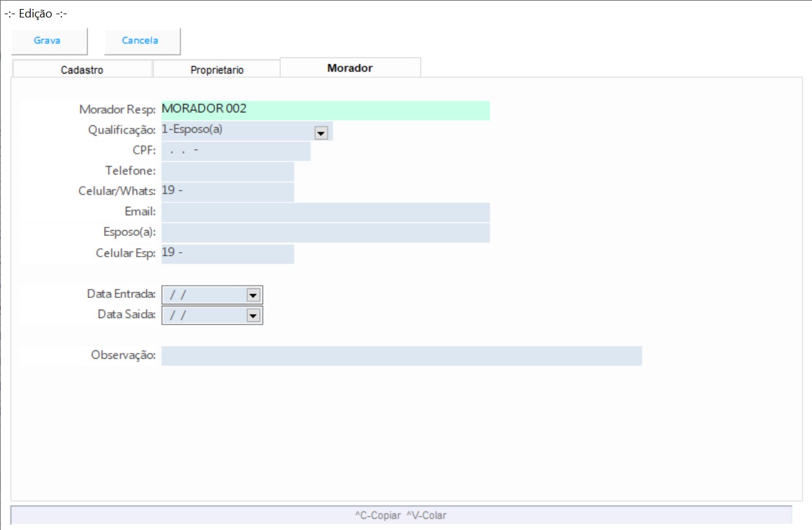Click the Celular Esp field
812x530 pixels.
pos(227,253)
